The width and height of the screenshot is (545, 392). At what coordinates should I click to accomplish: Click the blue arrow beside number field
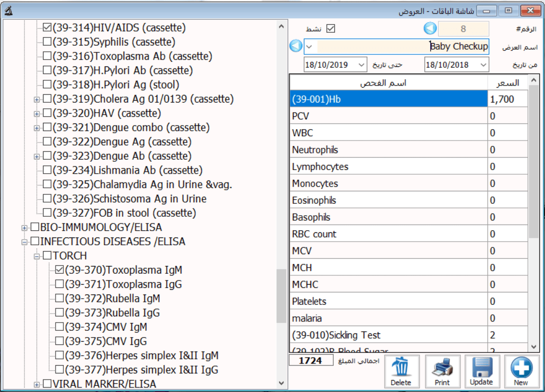tap(430, 29)
